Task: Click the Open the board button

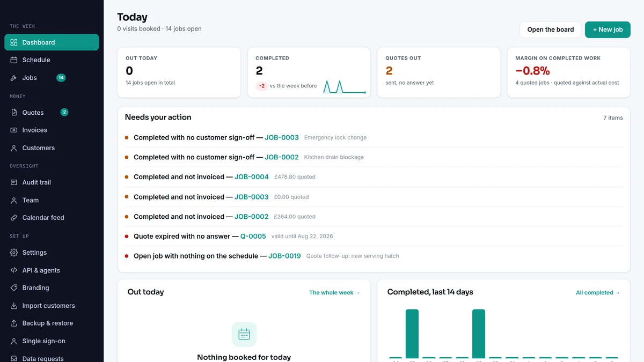Action: point(551,29)
